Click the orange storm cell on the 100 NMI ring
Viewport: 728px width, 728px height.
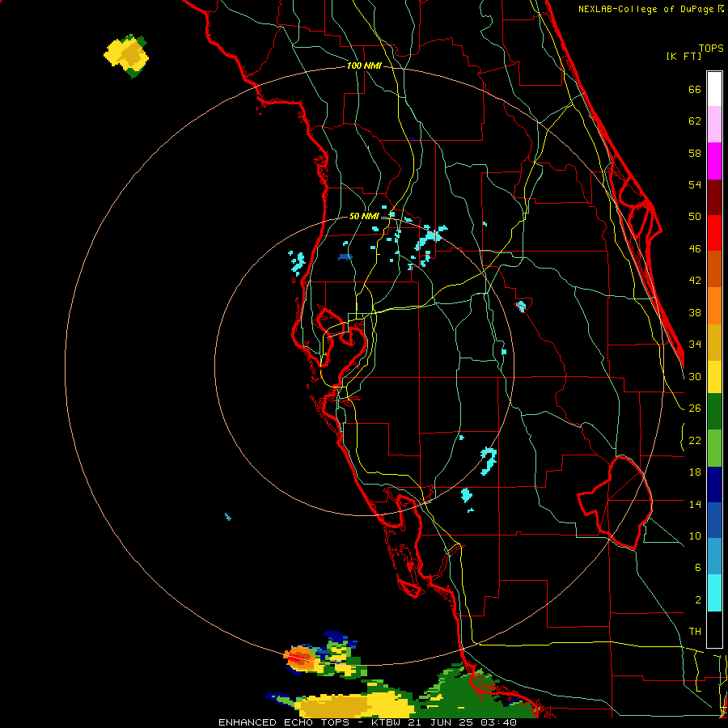pos(300,658)
